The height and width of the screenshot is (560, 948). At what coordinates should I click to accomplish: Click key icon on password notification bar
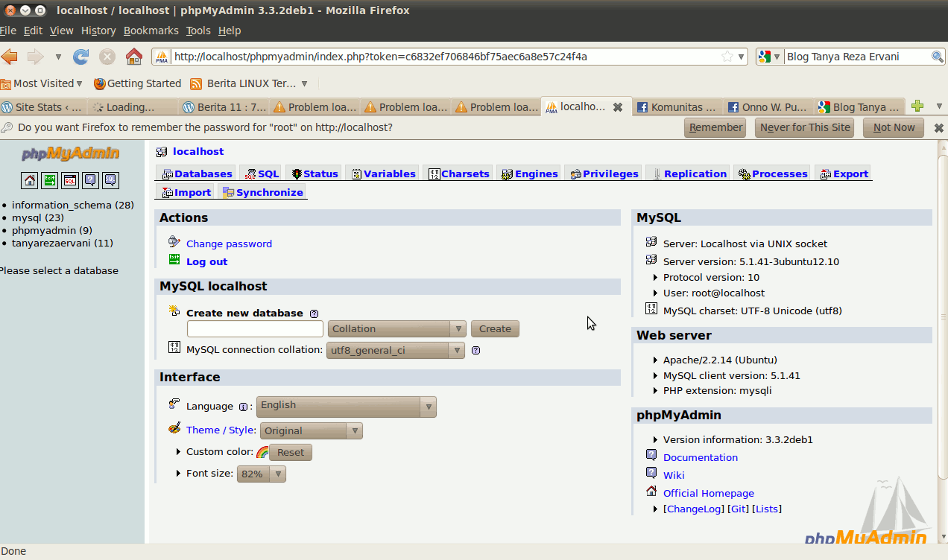coord(7,127)
